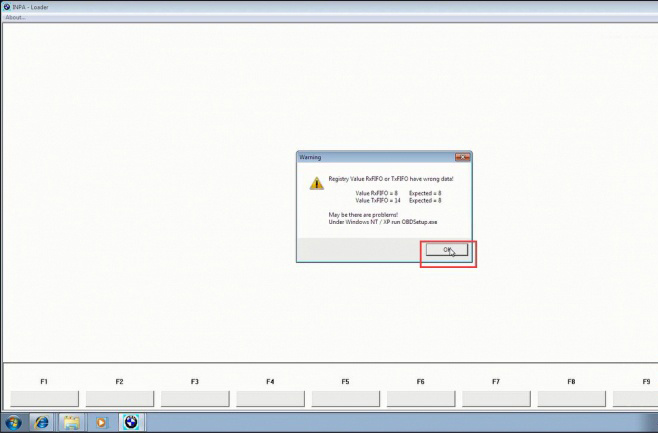658x433 pixels.
Task: Click the blank button under F9
Action: [635, 399]
